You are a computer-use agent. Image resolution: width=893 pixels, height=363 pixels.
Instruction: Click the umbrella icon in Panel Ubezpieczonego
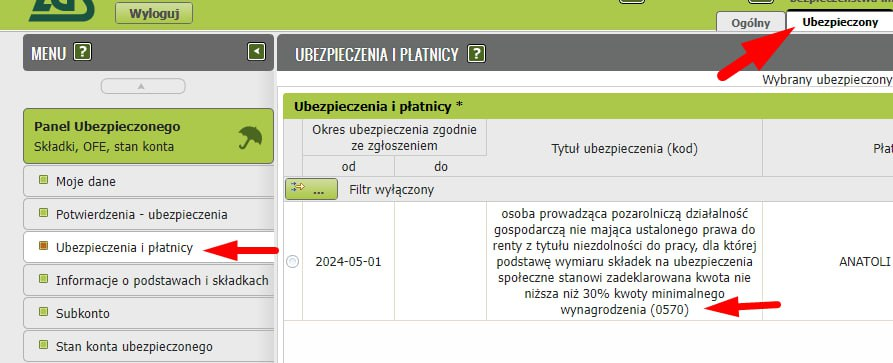tap(250, 137)
